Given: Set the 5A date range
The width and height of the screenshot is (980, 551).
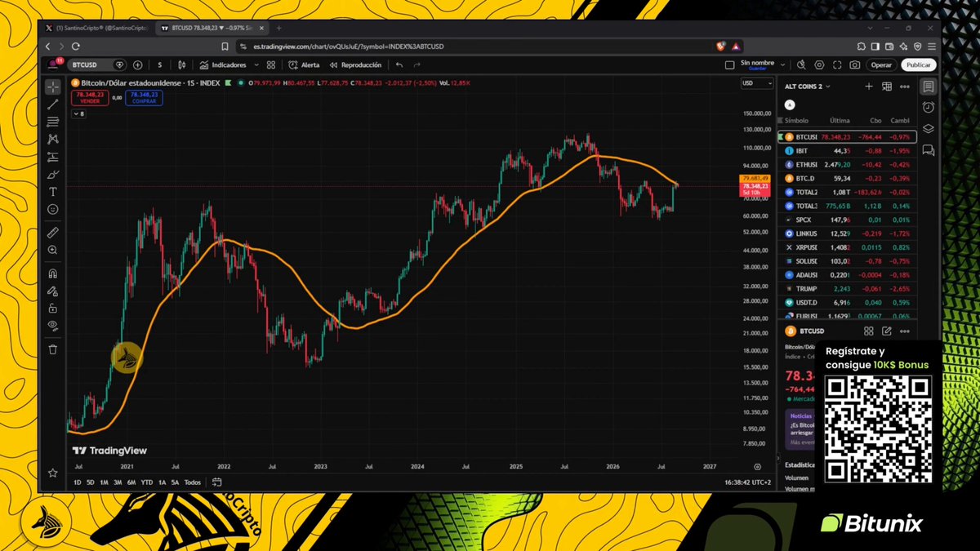Looking at the screenshot, I should (x=175, y=482).
